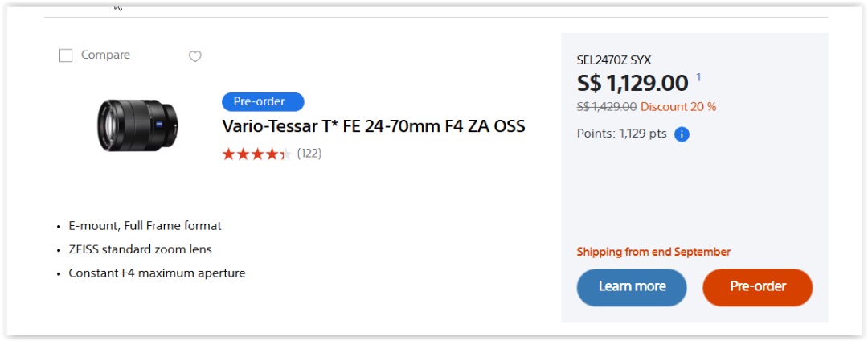
Task: View the 122 reviews count
Action: click(x=309, y=153)
